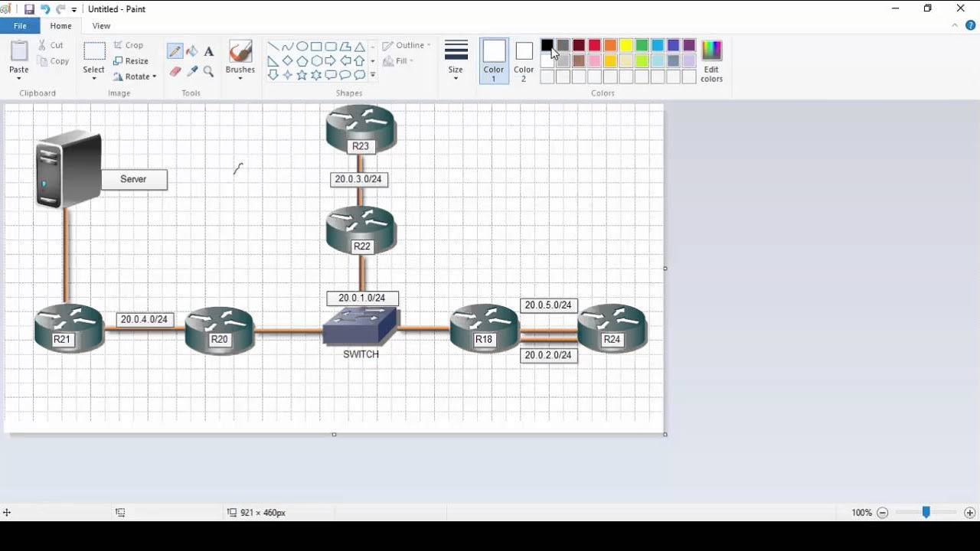
Task: Pick the orange color swatch
Action: [610, 45]
